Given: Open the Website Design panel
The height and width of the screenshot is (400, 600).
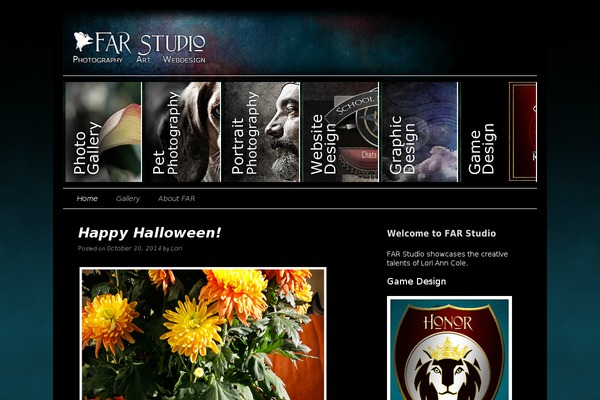Looking at the screenshot, I should point(340,132).
